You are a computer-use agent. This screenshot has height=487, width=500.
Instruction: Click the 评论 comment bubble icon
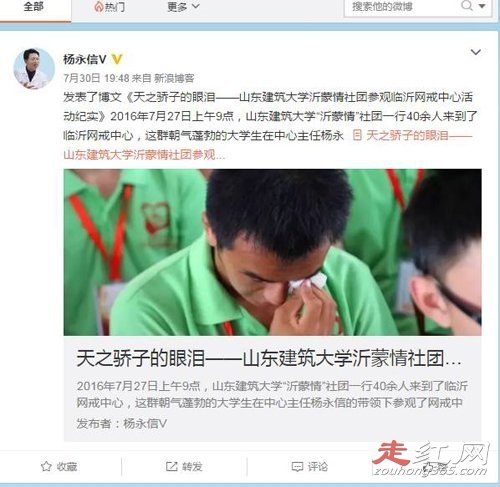(297, 467)
